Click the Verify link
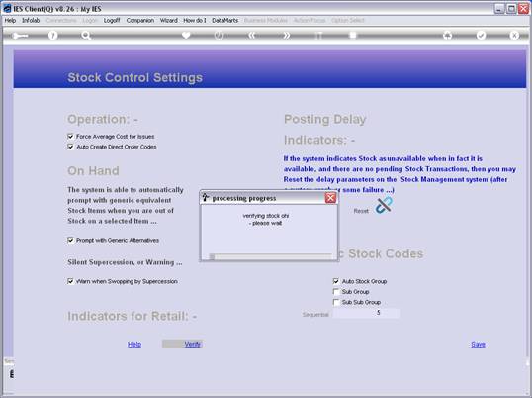The width and height of the screenshot is (532, 398). click(x=193, y=344)
